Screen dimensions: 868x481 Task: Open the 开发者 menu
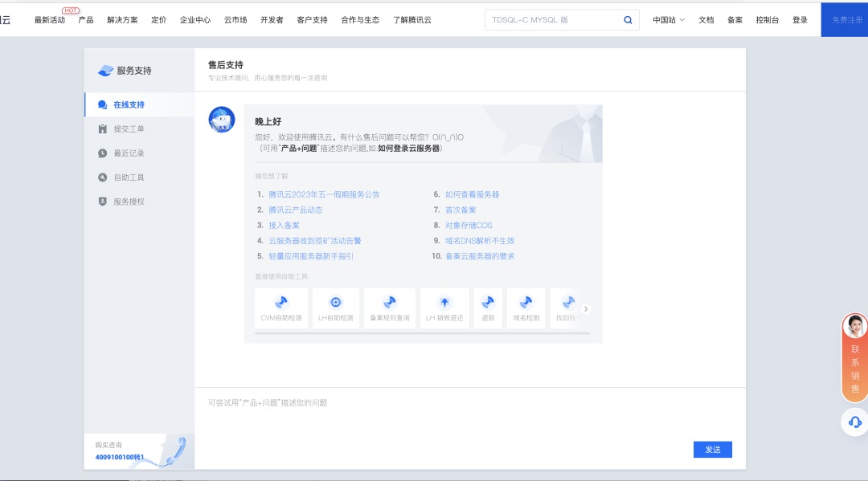272,20
